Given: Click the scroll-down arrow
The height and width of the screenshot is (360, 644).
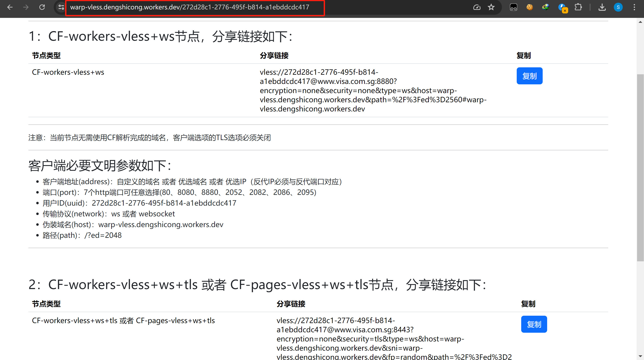Looking at the screenshot, I should [640, 356].
